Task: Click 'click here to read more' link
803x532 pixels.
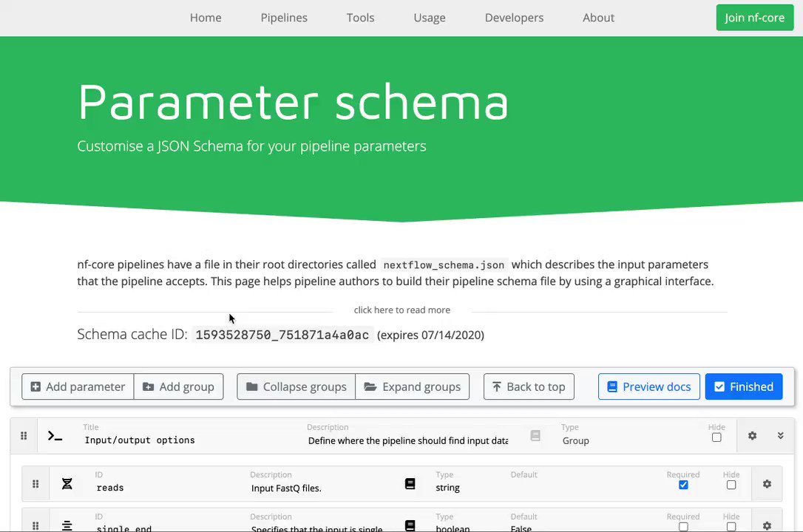Action: click(x=402, y=310)
